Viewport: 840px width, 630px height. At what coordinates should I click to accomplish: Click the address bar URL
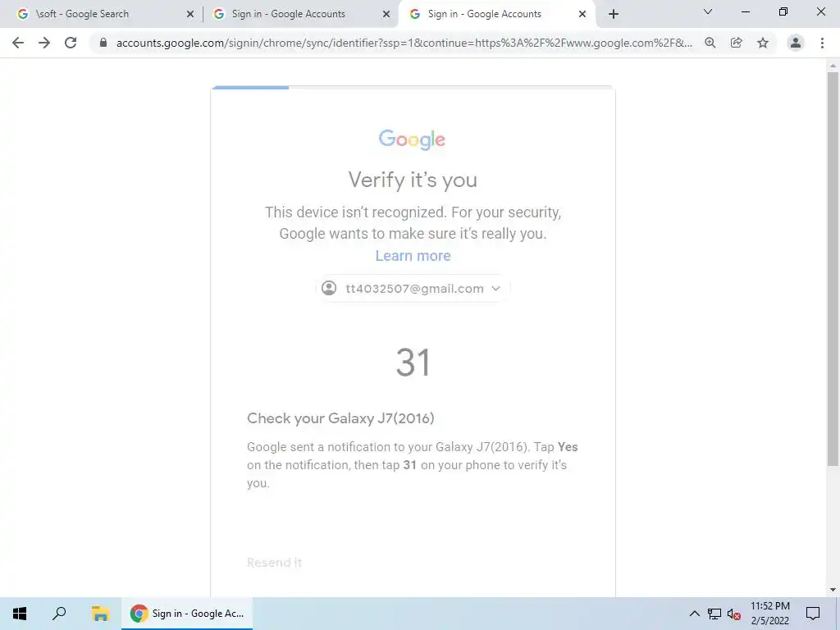pyautogui.click(x=404, y=43)
